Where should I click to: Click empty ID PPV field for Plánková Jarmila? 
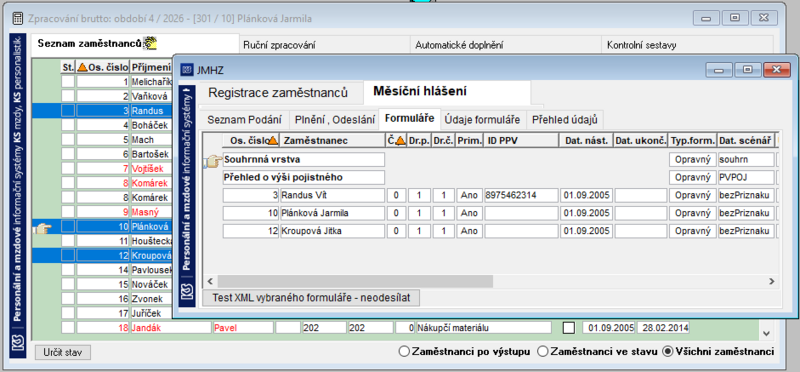click(521, 213)
